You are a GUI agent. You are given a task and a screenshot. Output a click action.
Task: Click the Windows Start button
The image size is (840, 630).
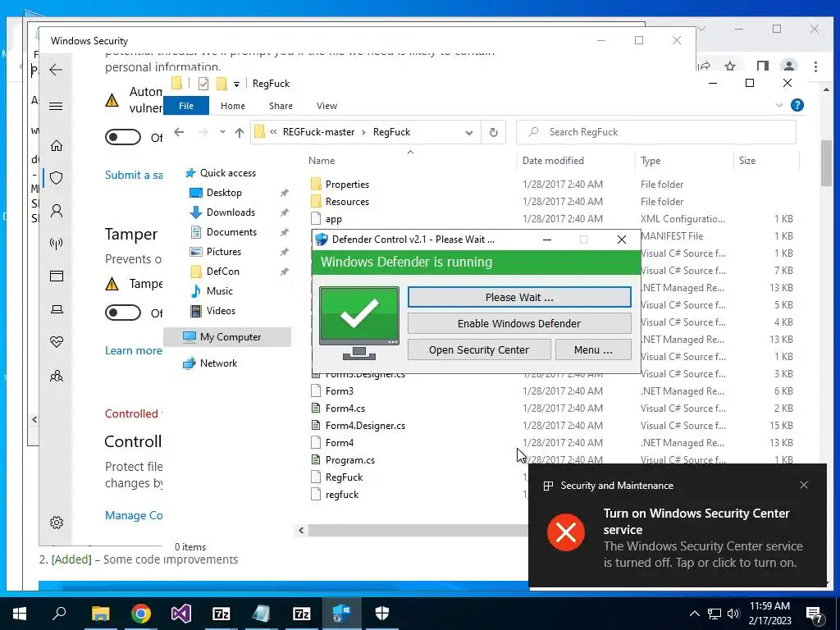(20, 614)
